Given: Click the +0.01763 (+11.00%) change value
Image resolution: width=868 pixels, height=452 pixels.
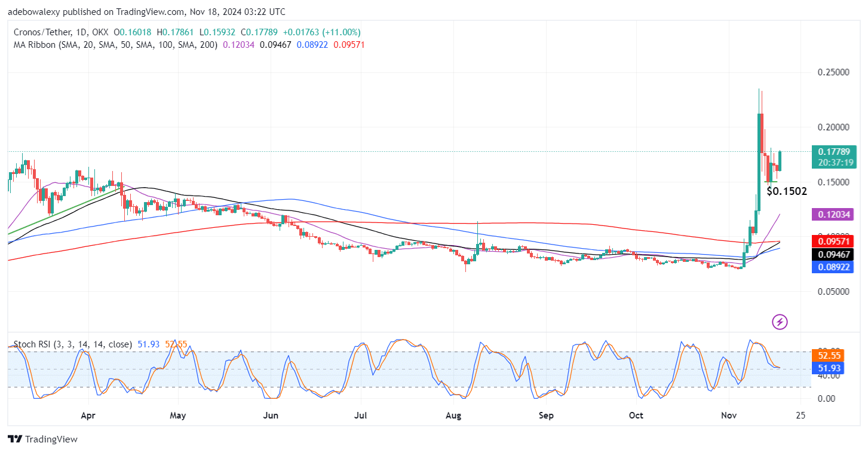Looking at the screenshot, I should 321,32.
